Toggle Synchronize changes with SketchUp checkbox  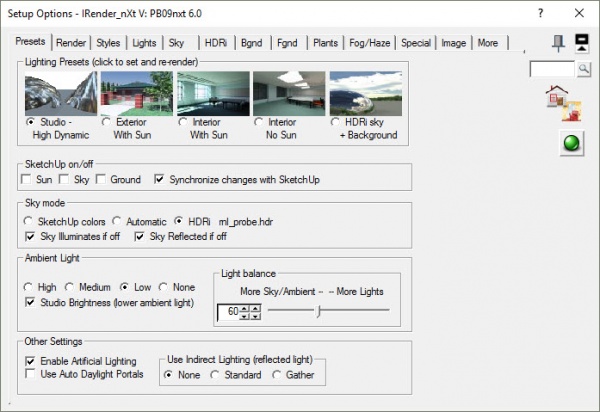coord(160,179)
